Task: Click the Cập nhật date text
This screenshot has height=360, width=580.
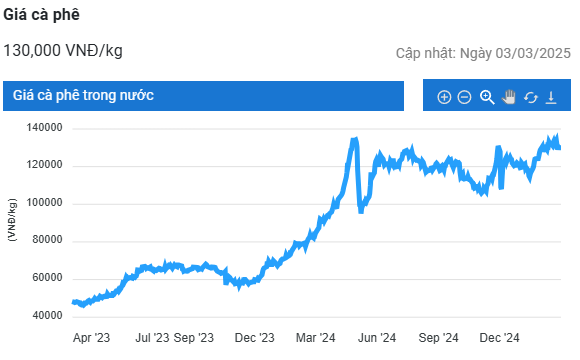Action: [483, 53]
